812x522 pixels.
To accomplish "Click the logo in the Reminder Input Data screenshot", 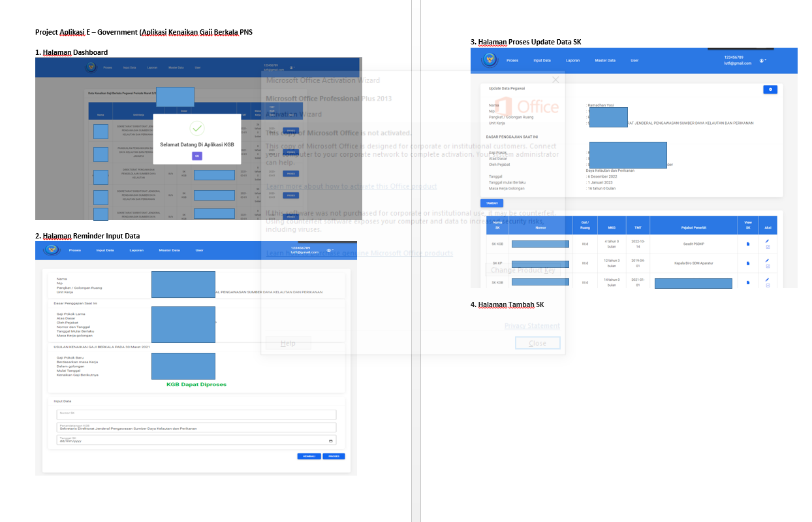I will coord(52,250).
